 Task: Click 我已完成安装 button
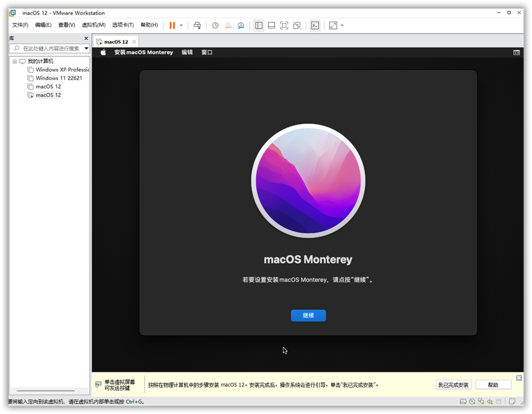pyautogui.click(x=453, y=385)
